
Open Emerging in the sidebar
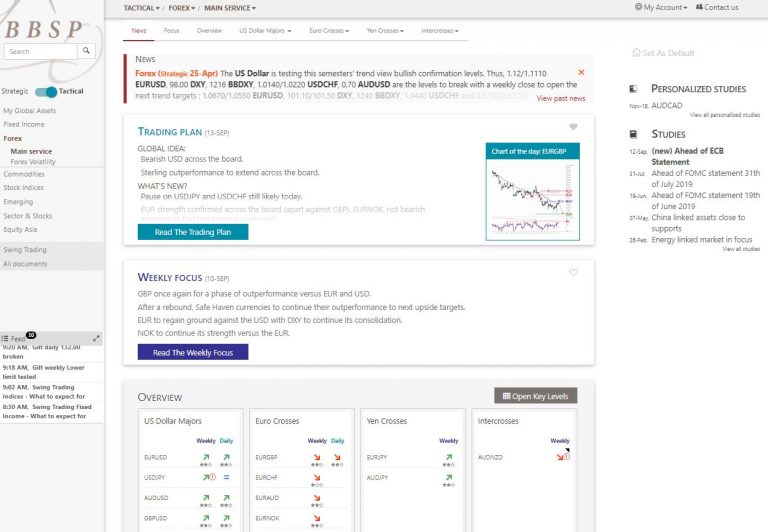click(18, 201)
